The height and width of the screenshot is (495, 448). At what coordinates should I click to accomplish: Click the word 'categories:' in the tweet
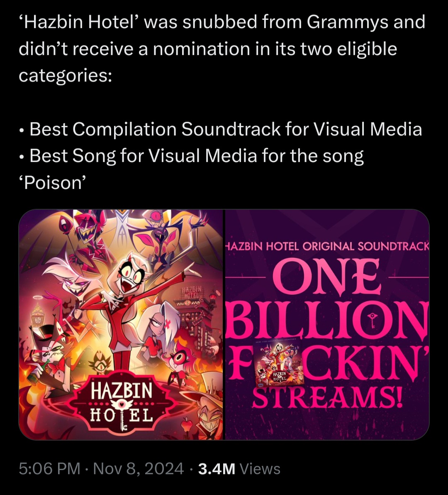tap(66, 76)
